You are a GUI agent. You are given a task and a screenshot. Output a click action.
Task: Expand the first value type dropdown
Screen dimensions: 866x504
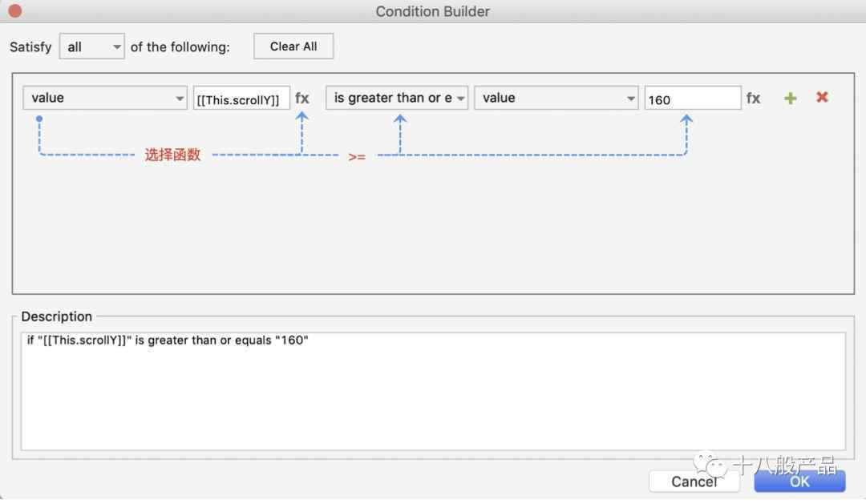(x=105, y=98)
